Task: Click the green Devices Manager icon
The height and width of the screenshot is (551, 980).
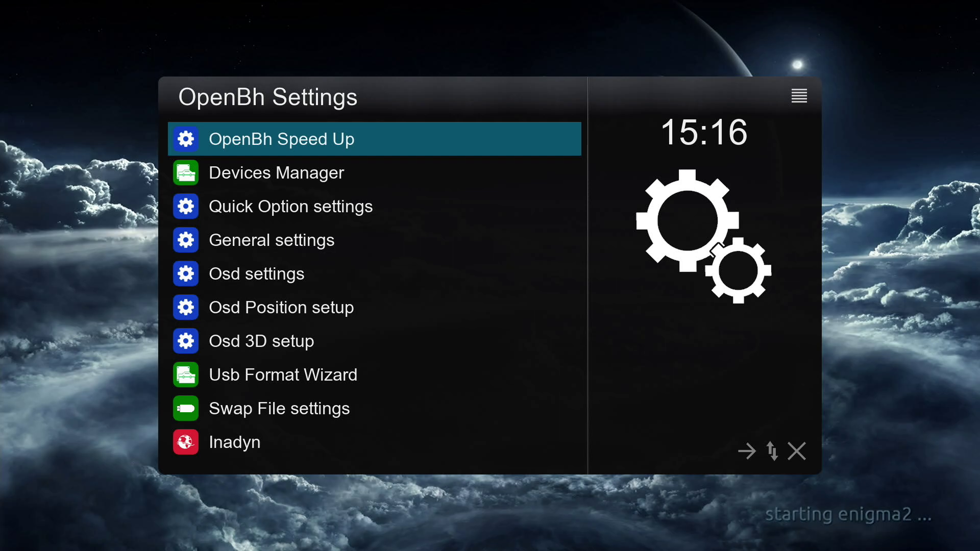Action: (186, 172)
